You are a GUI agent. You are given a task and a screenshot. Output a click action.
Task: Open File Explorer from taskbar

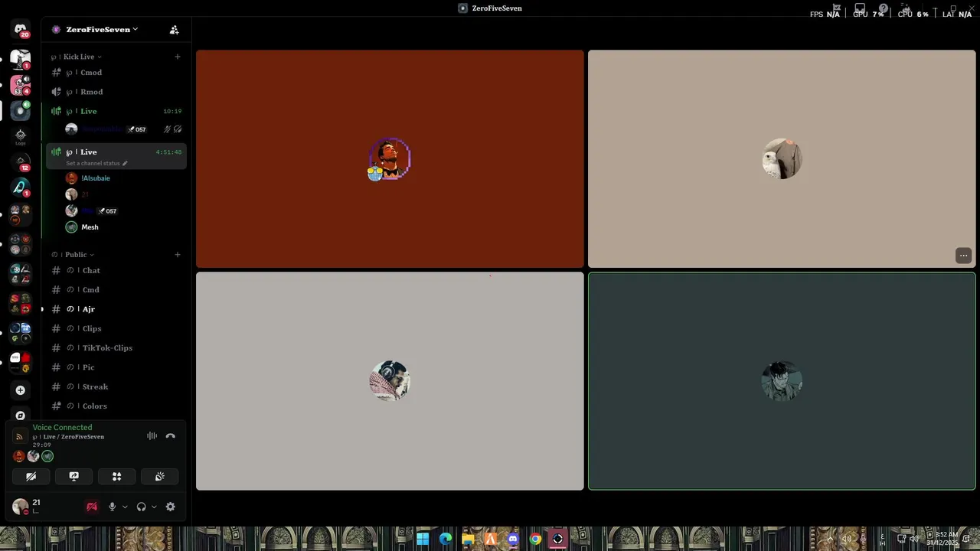coord(468,539)
